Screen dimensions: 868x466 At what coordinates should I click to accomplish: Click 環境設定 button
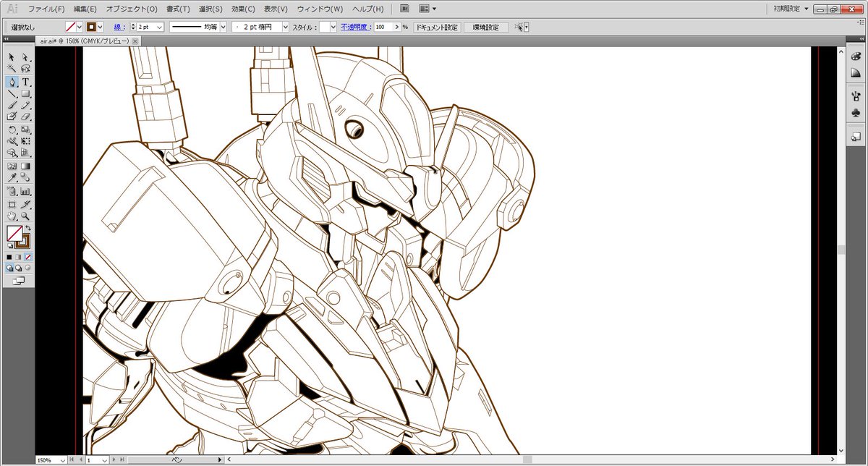click(x=485, y=27)
